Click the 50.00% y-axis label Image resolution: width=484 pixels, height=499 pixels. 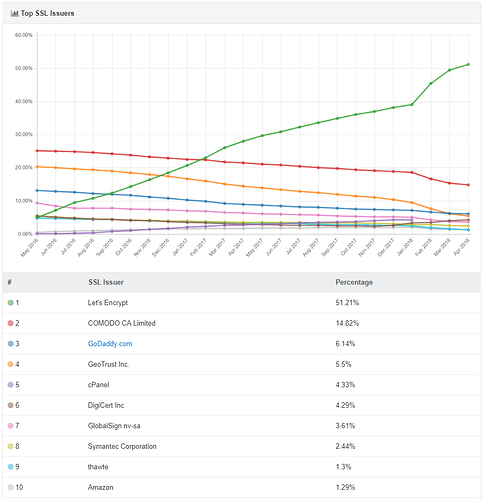[24, 68]
